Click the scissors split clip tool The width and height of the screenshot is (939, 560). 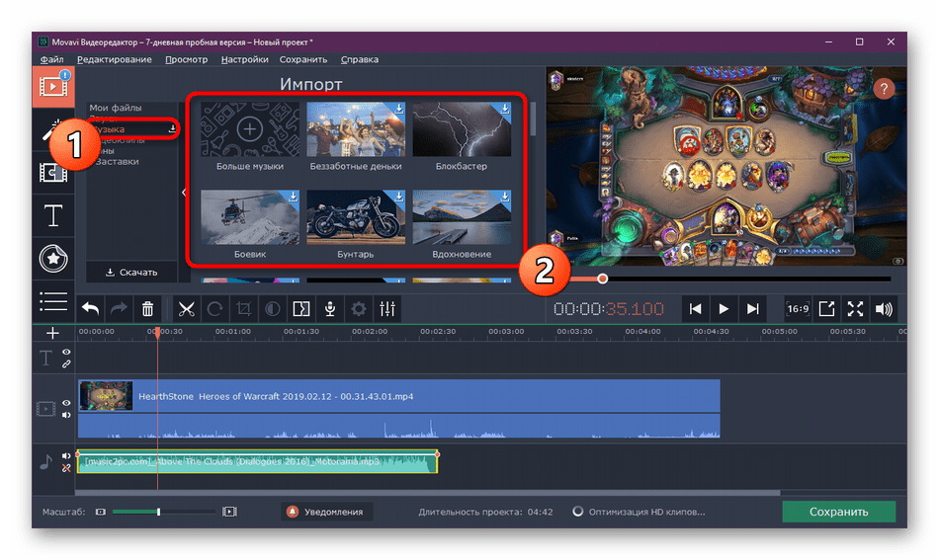185,309
